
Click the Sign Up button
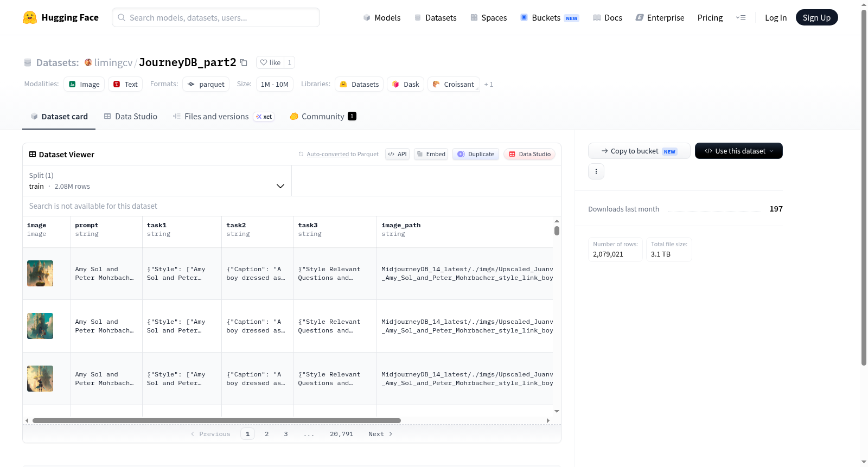point(816,17)
